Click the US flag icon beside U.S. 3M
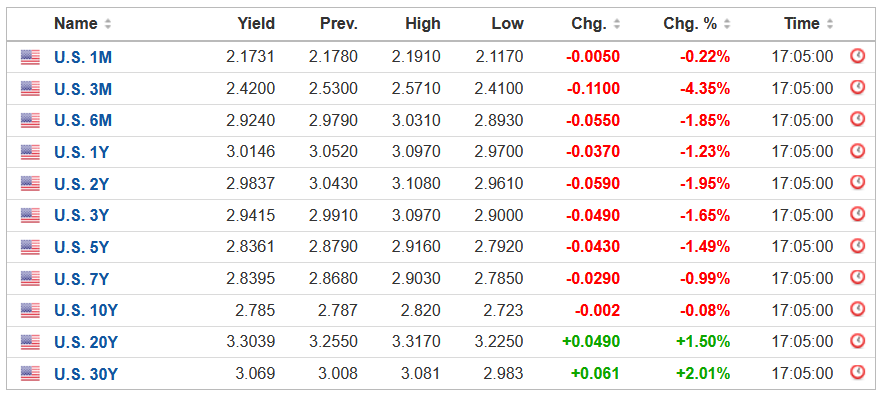The image size is (883, 395). [x=30, y=88]
